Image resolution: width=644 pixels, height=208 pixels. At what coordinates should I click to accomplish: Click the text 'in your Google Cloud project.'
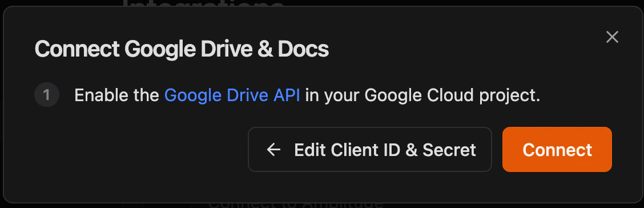[422, 95]
